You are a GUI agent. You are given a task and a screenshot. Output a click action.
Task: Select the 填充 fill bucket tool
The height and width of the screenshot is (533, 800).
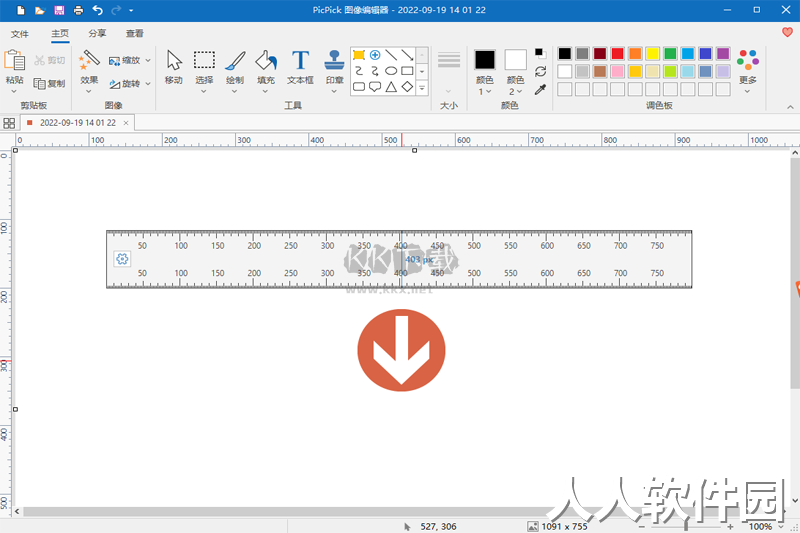tap(266, 67)
